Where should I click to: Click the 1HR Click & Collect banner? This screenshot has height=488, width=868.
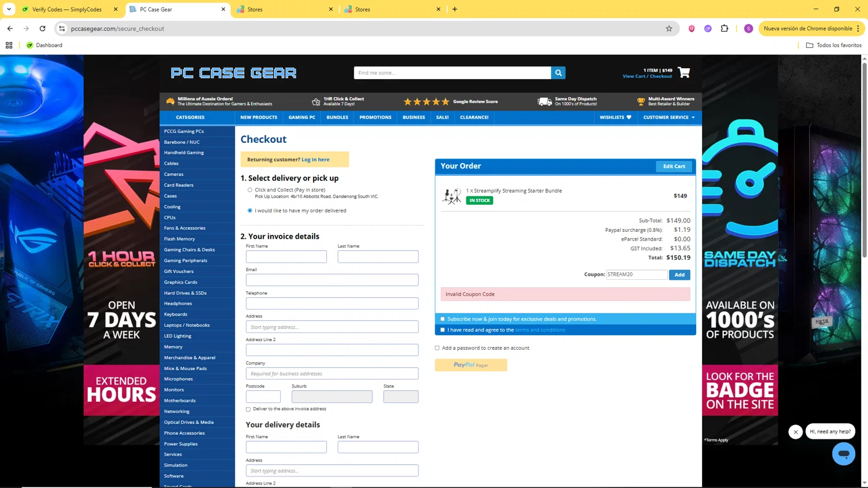[x=338, y=101]
